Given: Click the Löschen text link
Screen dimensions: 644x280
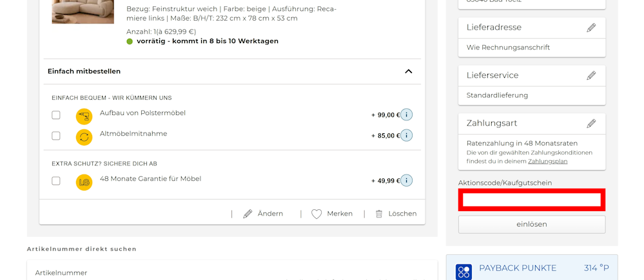Looking at the screenshot, I should 402,214.
